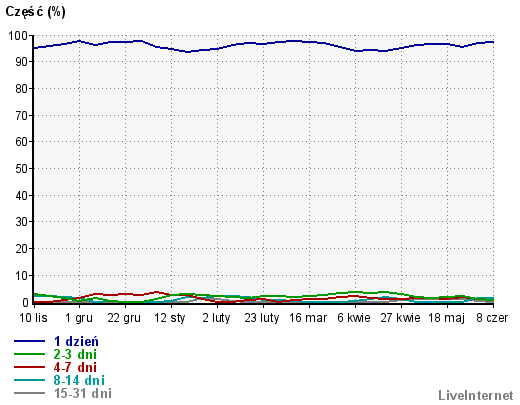Click the blue legend line swatch
The width and height of the screenshot is (520, 405).
click(29, 341)
